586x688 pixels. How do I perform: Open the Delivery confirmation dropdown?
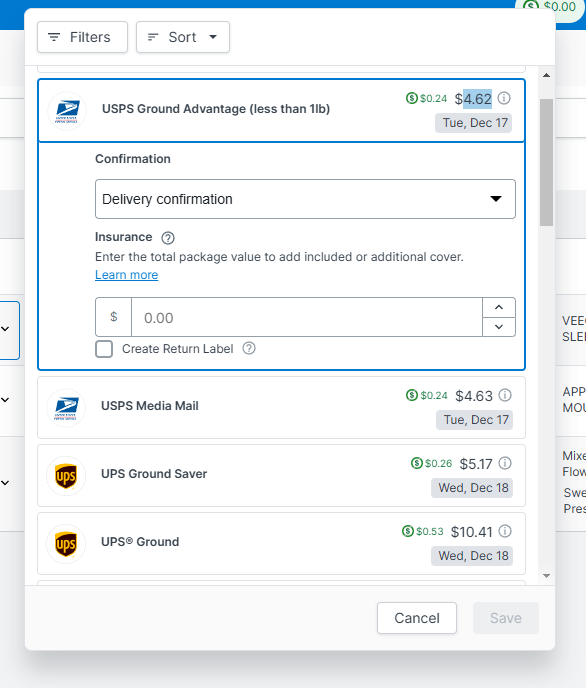(x=305, y=199)
